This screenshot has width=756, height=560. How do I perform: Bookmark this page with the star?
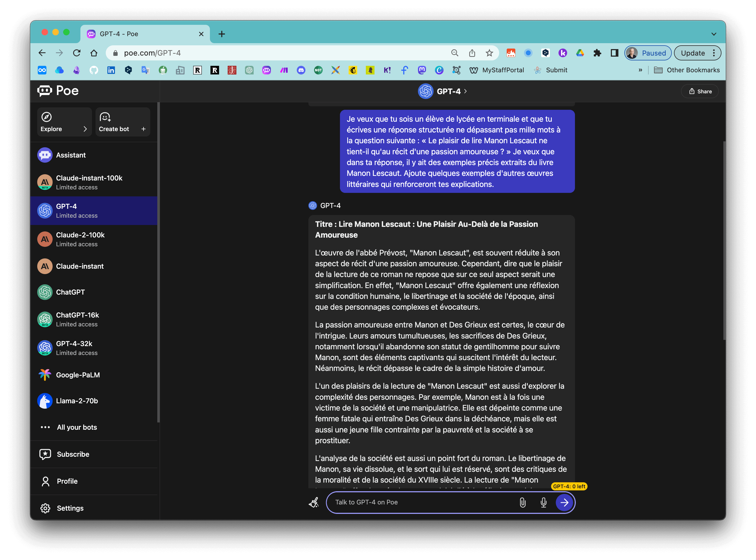489,53
